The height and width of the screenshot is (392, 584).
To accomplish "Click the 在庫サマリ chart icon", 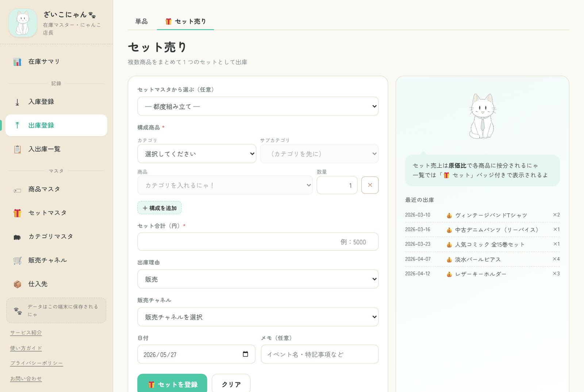I will pos(17,62).
